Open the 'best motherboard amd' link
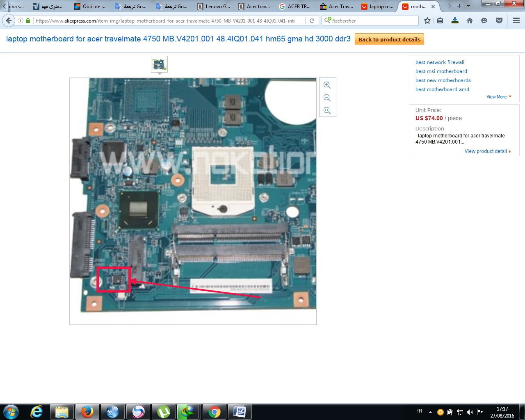This screenshot has width=525, height=420. click(442, 89)
